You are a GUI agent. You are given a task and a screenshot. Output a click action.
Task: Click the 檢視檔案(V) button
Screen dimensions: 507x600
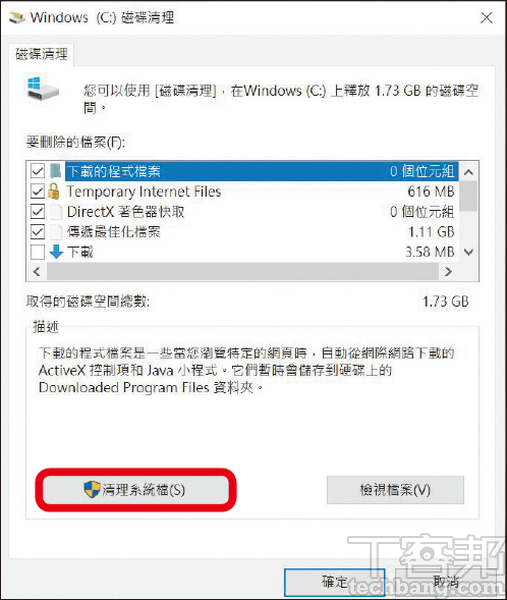[x=395, y=490]
